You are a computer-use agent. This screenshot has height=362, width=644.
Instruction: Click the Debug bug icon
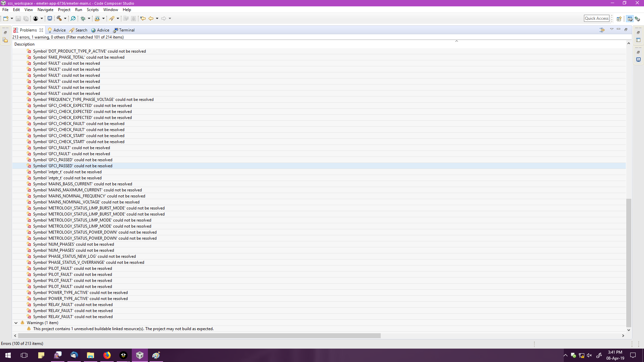[83, 18]
